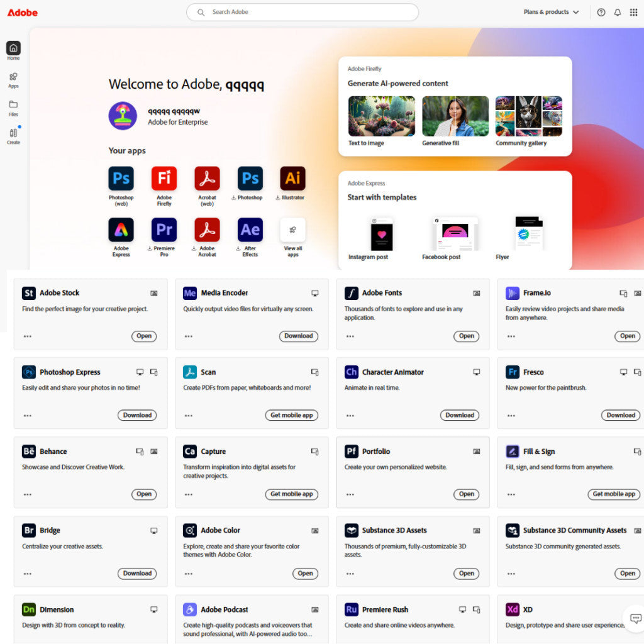Click the XD app icon
This screenshot has height=644, width=644.
(512, 609)
